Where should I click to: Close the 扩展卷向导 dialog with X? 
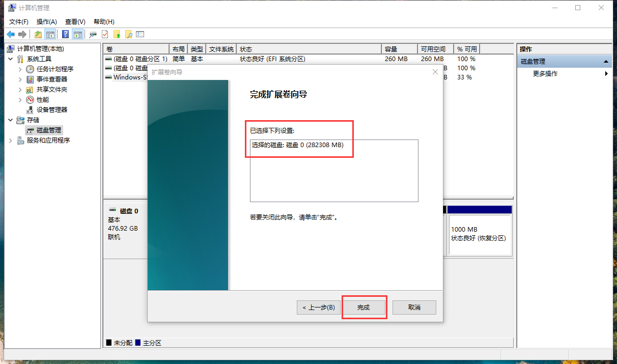[x=435, y=72]
